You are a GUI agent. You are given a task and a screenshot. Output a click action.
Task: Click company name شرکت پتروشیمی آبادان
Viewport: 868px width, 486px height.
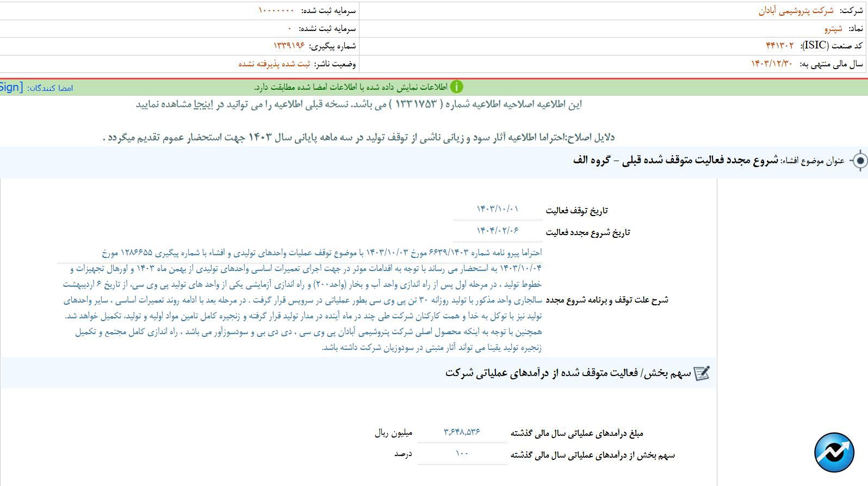[x=796, y=11]
